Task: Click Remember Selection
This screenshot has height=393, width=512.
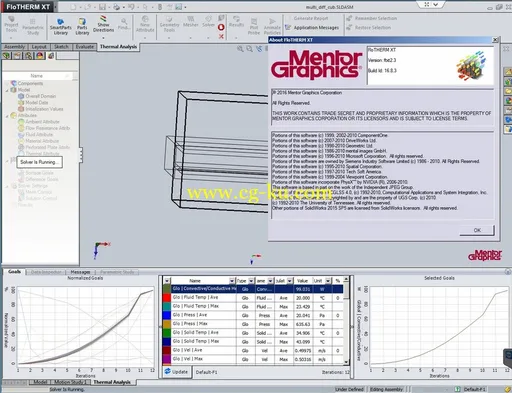Action: [x=372, y=18]
